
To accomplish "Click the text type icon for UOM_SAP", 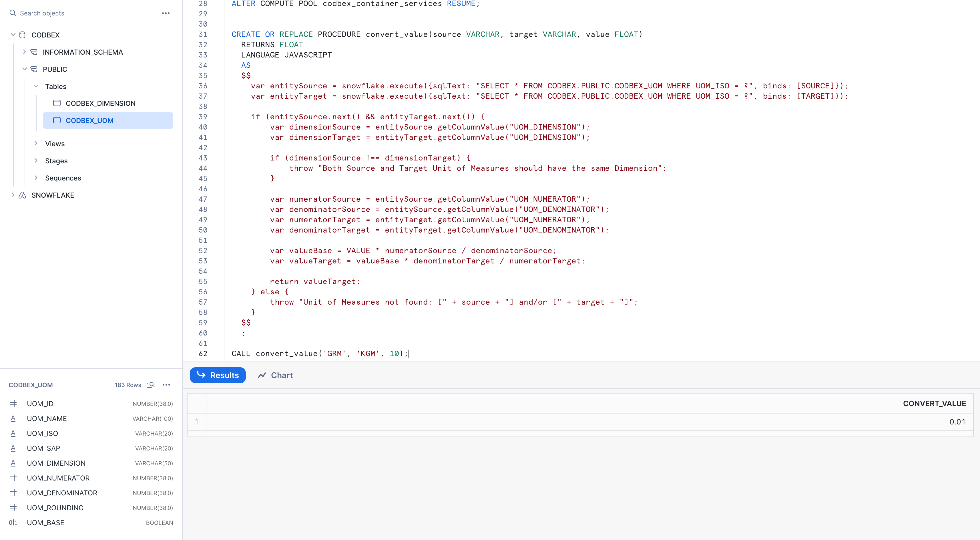I will [13, 448].
